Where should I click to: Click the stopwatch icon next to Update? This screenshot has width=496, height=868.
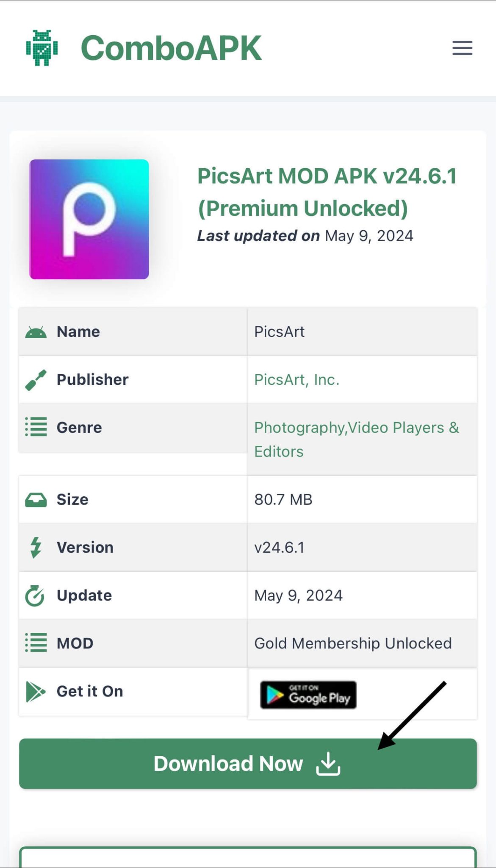(x=36, y=595)
